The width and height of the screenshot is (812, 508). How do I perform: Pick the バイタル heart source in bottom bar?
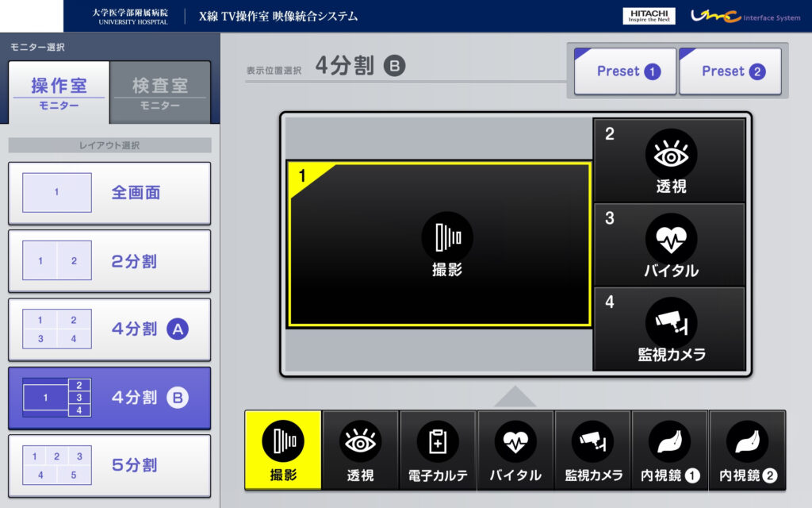(515, 449)
